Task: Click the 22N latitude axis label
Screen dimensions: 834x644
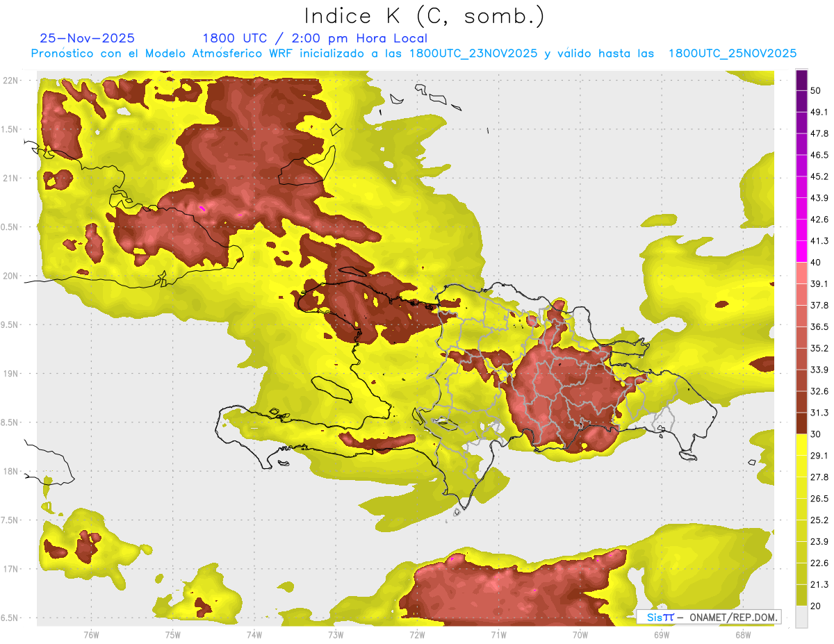Action: coord(10,81)
